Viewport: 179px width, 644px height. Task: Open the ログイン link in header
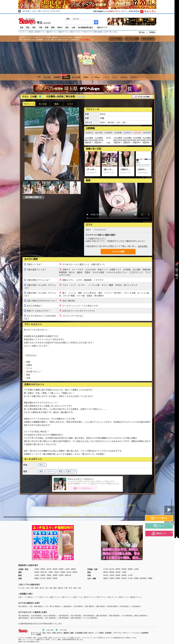click(x=124, y=11)
